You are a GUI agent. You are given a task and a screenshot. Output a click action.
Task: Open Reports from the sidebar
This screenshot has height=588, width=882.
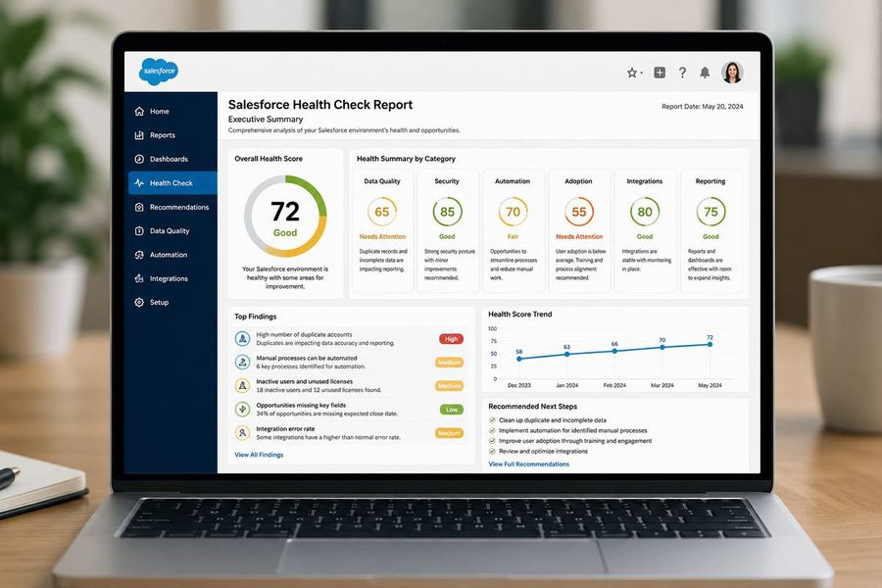point(171,135)
